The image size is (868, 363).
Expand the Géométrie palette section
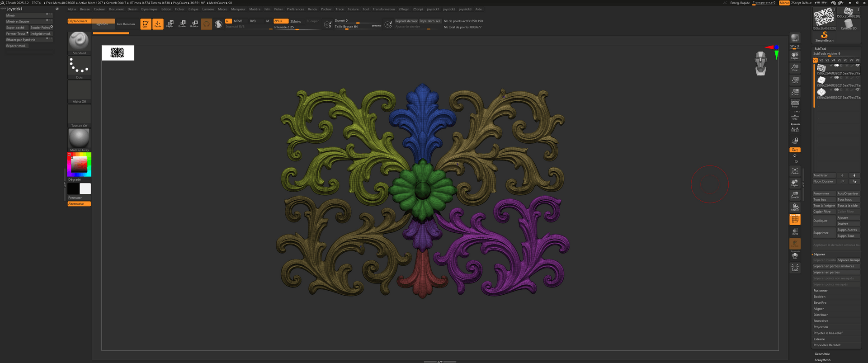point(822,354)
